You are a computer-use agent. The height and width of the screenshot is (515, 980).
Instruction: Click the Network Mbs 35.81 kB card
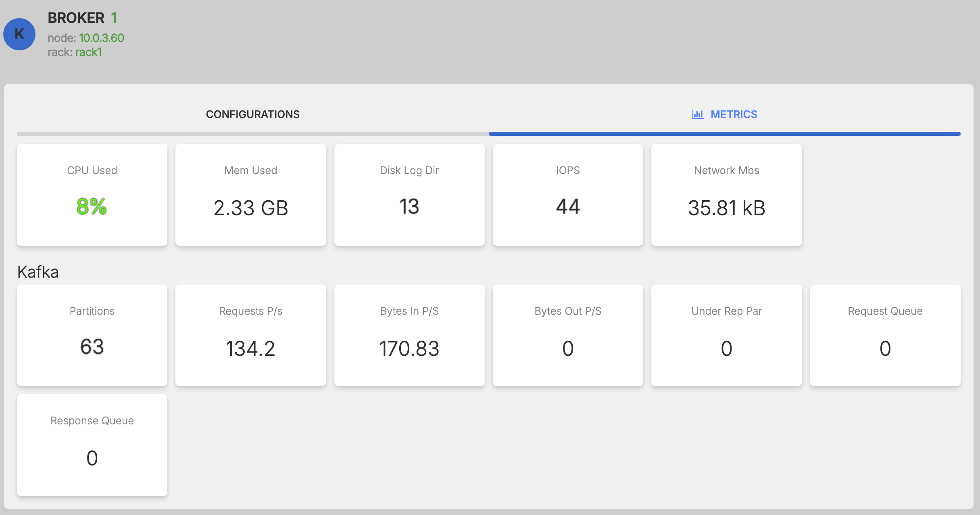pos(726,195)
